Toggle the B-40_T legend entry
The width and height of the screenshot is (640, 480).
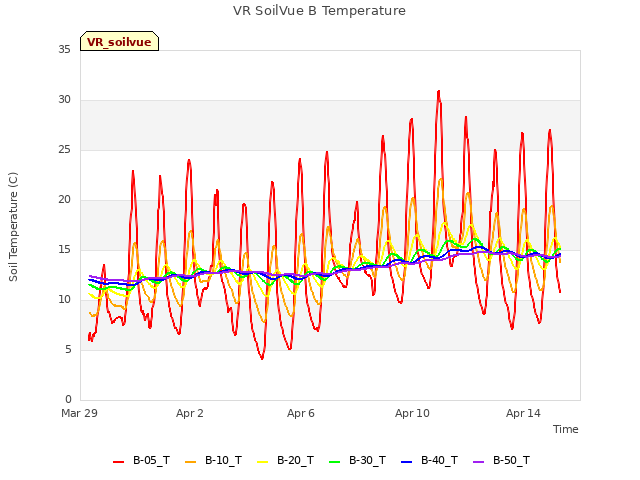429,460
